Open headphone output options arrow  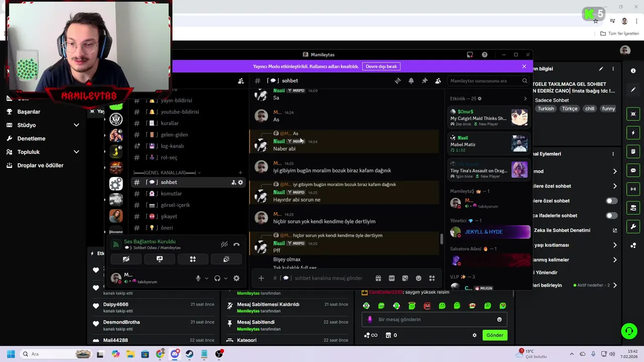click(225, 278)
